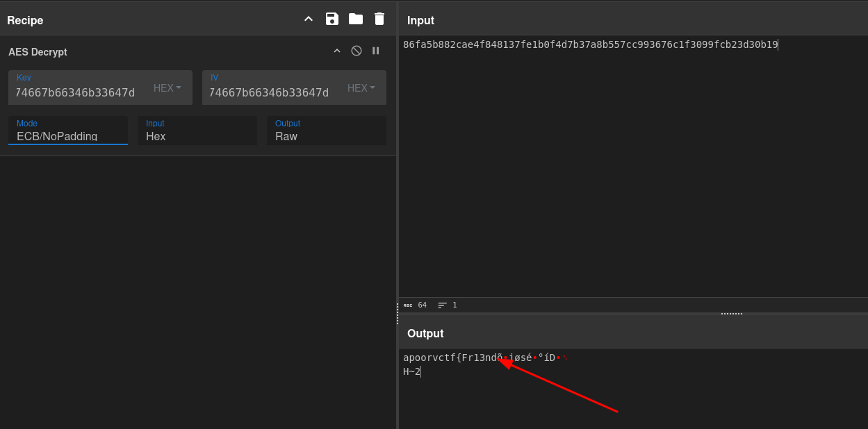Collapse the Recipe pane with the chevron
This screenshot has height=429, width=868.
point(309,19)
